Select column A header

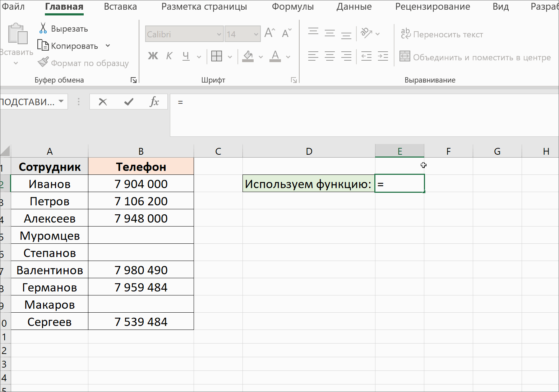pos(50,151)
